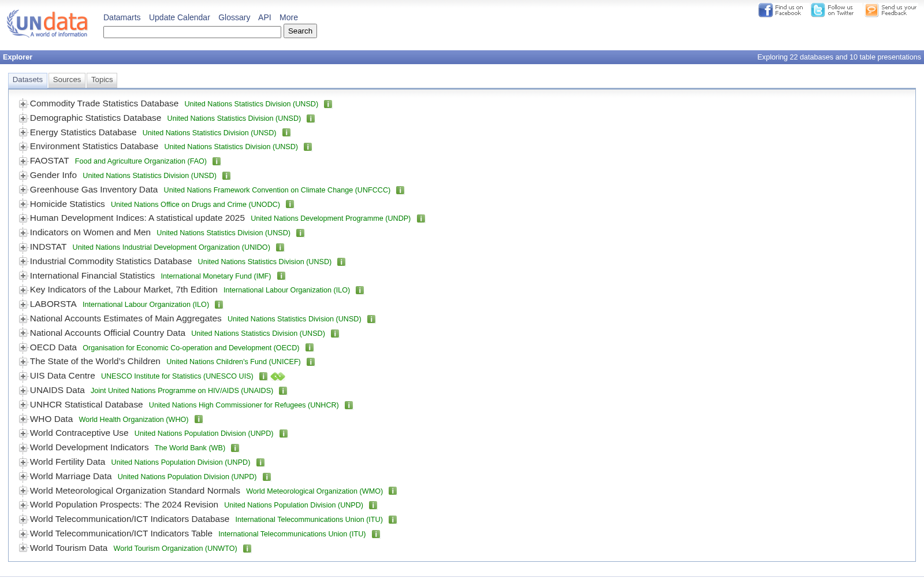Open the Datamarts menu
Viewport: 924px width, 578px height.
point(122,17)
